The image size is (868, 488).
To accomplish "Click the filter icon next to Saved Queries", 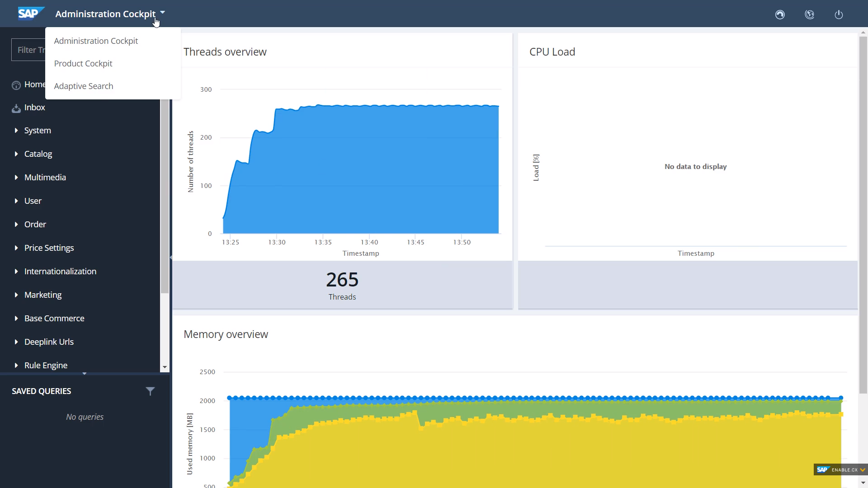I will 150,391.
